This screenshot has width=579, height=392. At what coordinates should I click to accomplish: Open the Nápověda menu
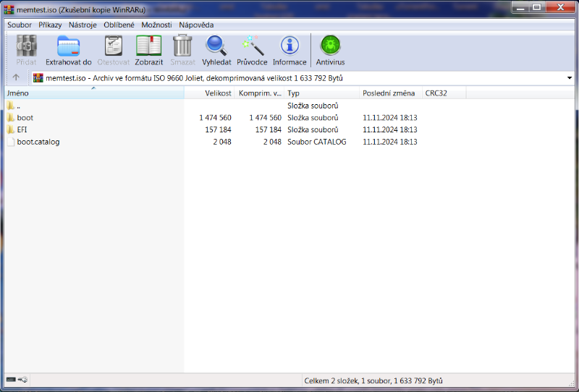point(196,25)
